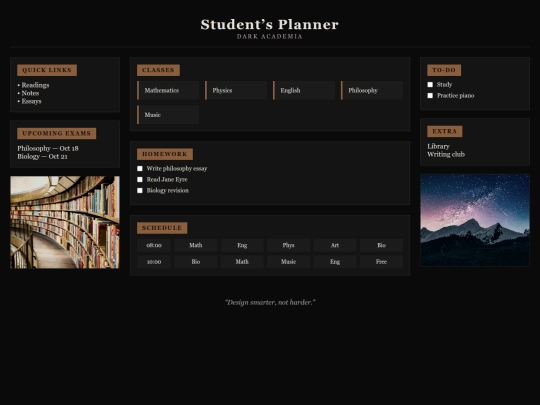540x405 pixels.
Task: Select the 10:00 schedule time cell
Action: [x=154, y=262]
